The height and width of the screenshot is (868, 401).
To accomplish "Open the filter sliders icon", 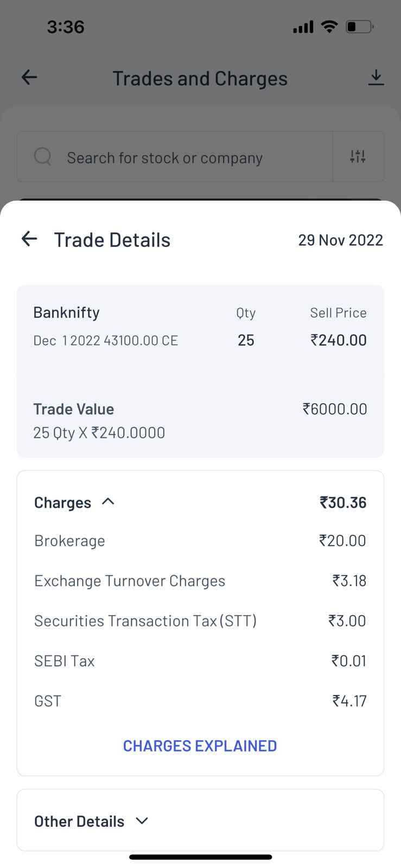I will (358, 157).
